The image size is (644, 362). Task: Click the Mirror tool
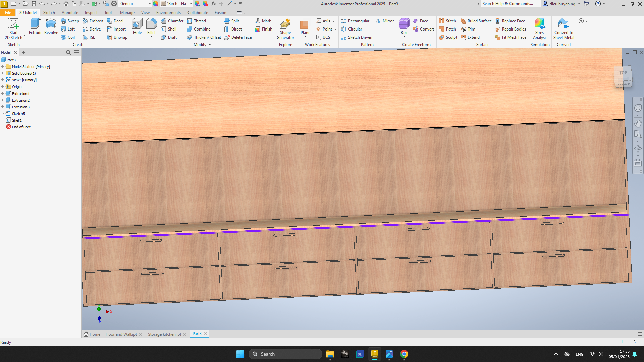(385, 21)
